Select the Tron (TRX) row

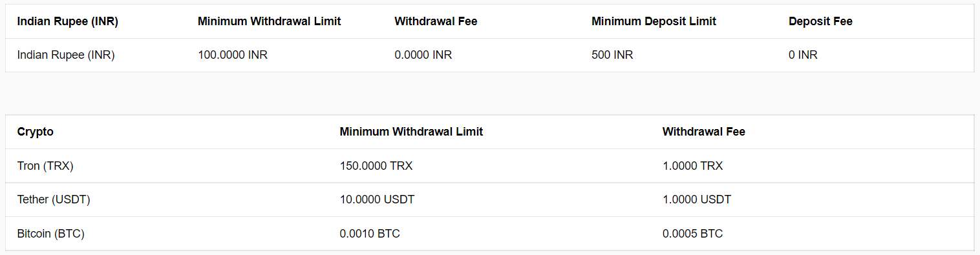pyautogui.click(x=489, y=166)
